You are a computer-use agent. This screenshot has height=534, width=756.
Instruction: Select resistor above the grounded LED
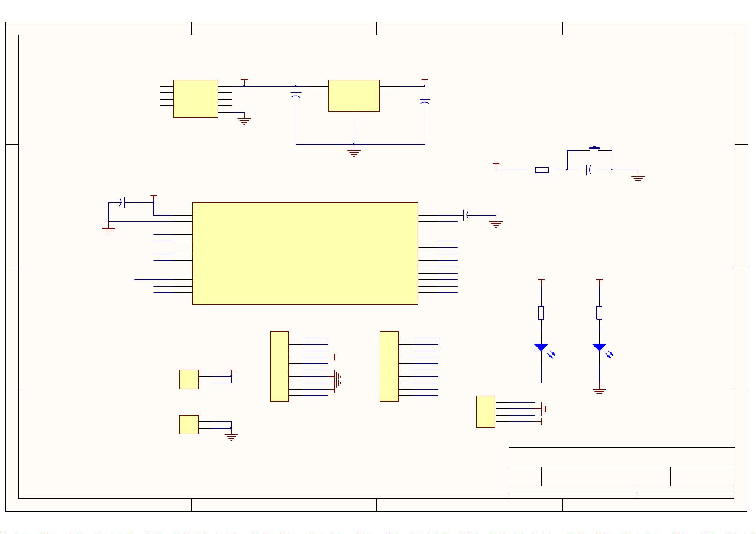599,313
